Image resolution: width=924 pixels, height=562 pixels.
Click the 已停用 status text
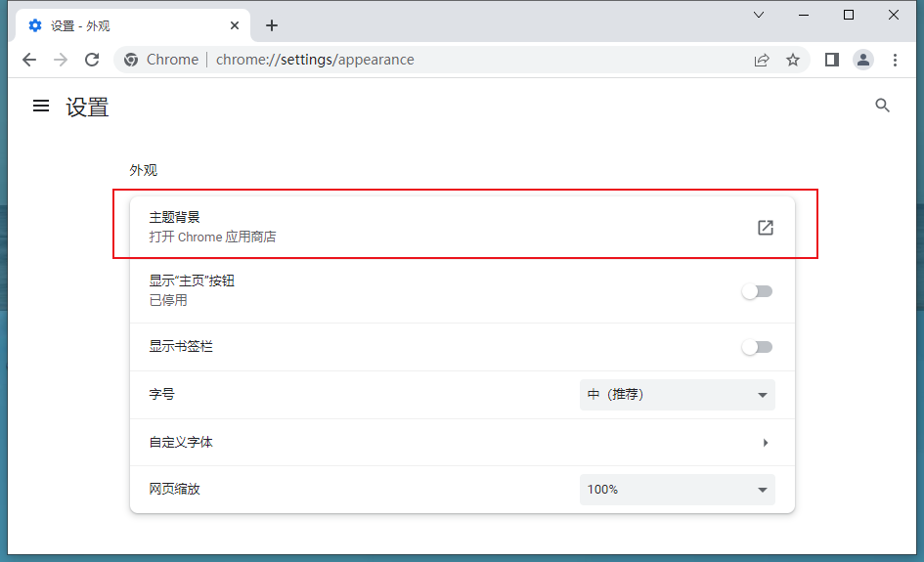(168, 300)
